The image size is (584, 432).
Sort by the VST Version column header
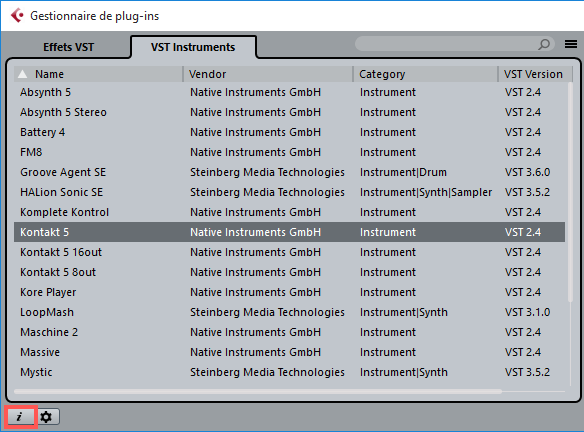tap(534, 74)
